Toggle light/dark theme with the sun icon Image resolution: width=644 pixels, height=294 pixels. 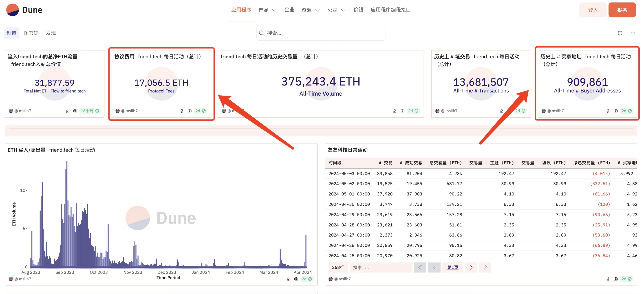point(620,33)
